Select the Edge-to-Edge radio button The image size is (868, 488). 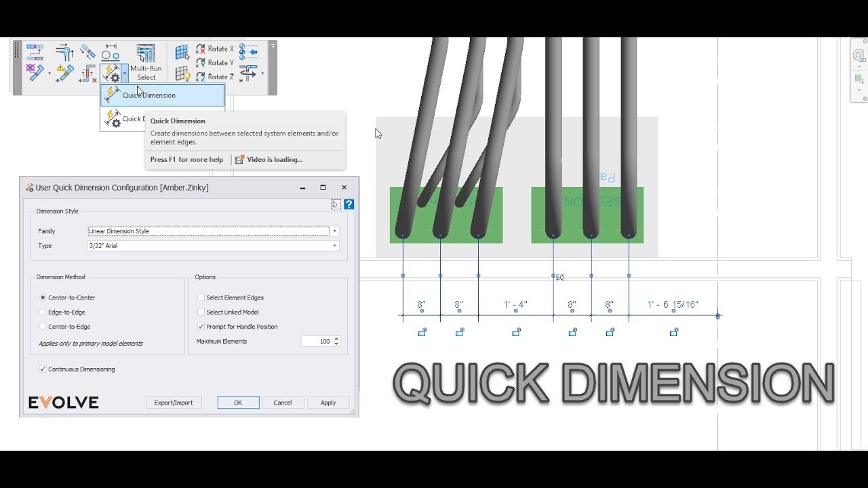click(x=43, y=312)
